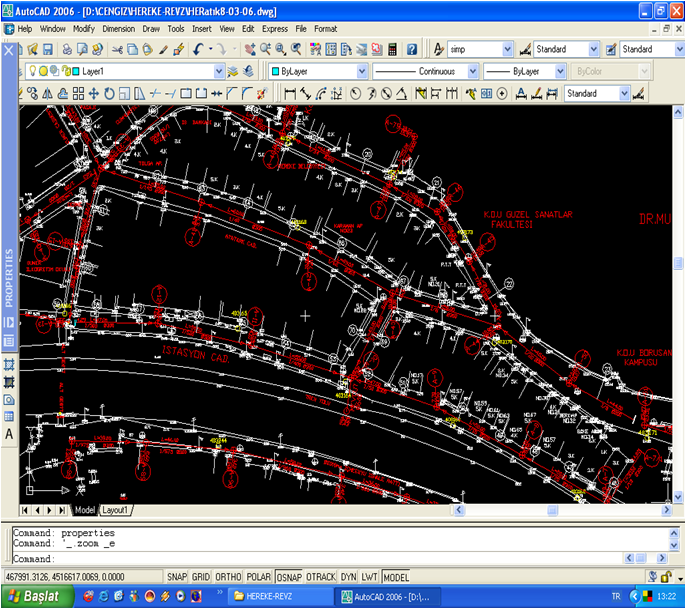Select the Linear Dimension tool
This screenshot has height=609, width=686.
(x=290, y=93)
